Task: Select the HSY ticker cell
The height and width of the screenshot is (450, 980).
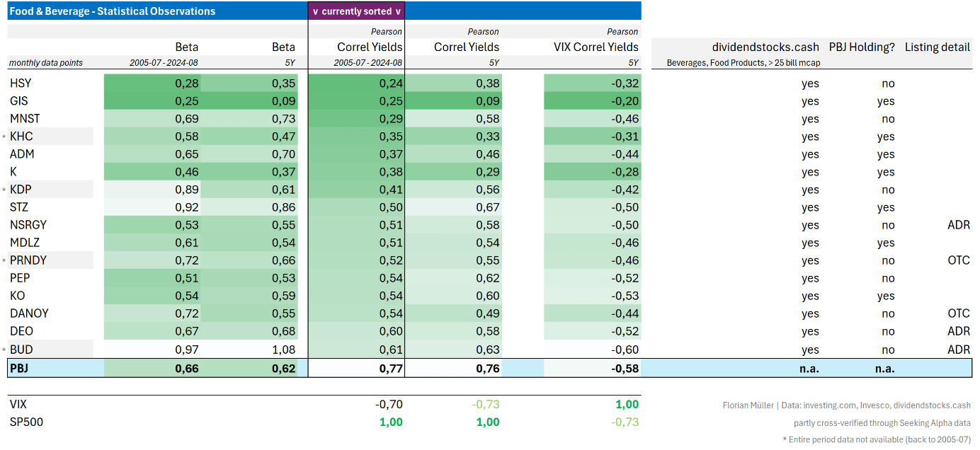Action: click(21, 83)
